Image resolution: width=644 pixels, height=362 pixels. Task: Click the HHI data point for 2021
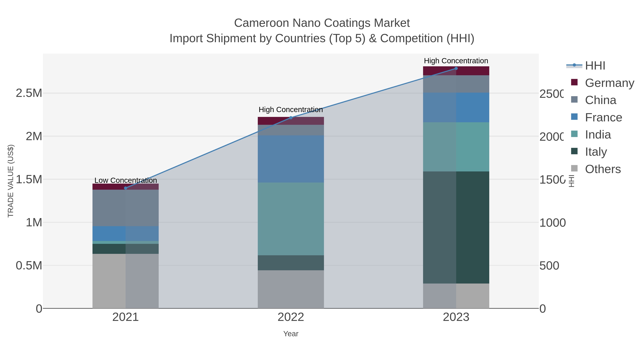(x=126, y=188)
